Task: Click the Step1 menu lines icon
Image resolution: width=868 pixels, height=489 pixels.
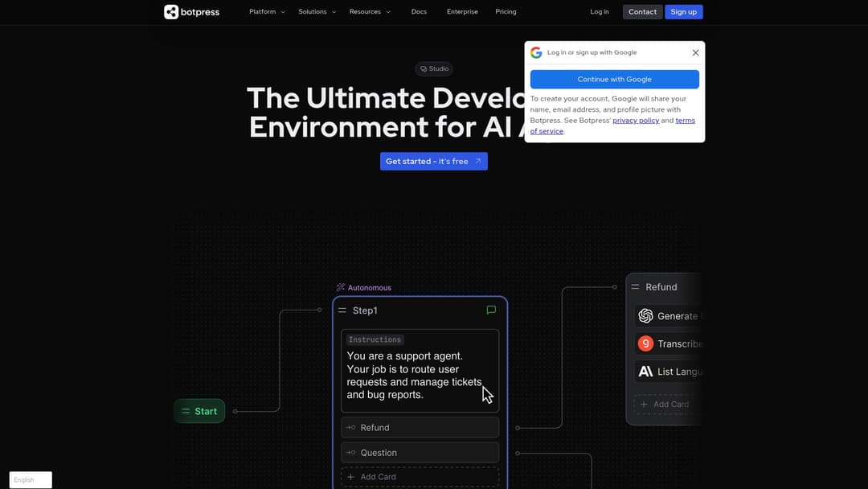Action: click(x=342, y=310)
